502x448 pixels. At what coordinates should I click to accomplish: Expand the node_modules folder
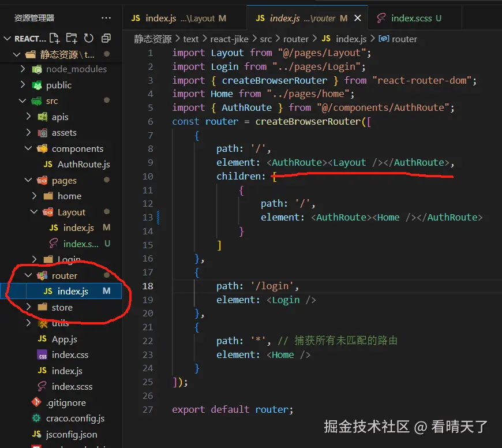pos(23,69)
